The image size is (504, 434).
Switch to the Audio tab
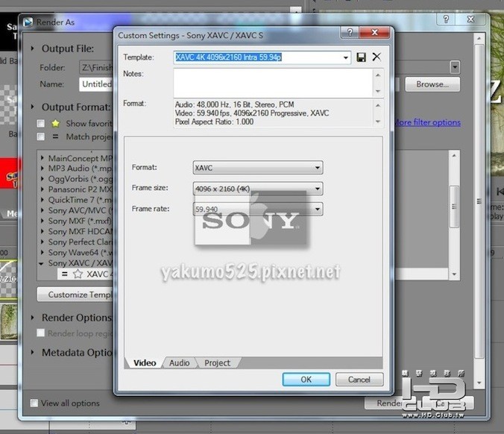point(180,363)
